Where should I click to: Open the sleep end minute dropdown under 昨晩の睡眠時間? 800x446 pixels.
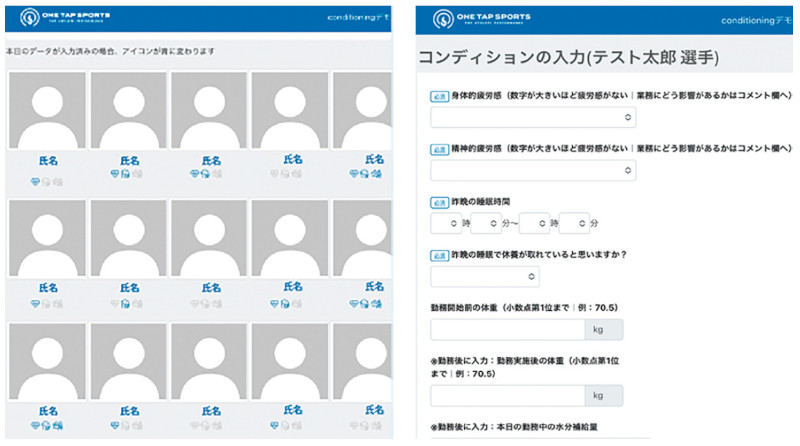tap(573, 223)
